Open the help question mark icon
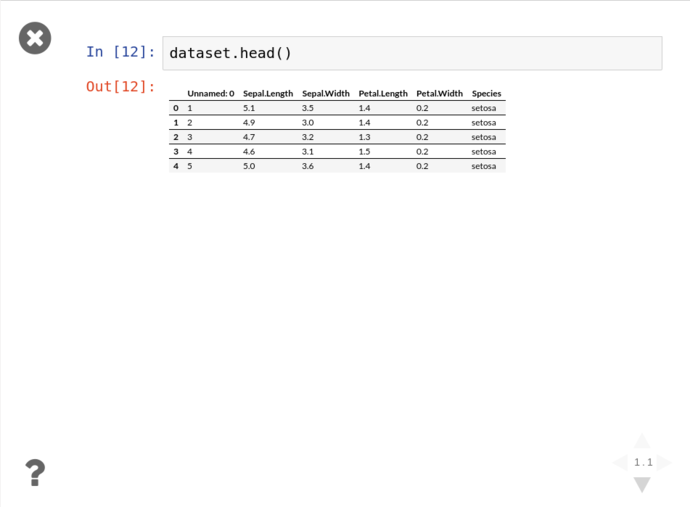Viewport: 690px width, 507px height. [35, 473]
